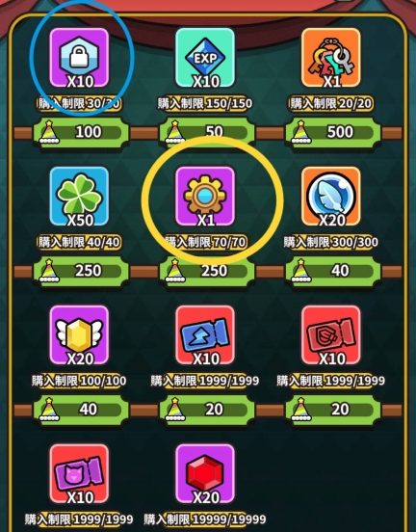Viewport: 416px width, 532px height.
Task: Purchase keys using the 500 price button
Action: tap(333, 132)
